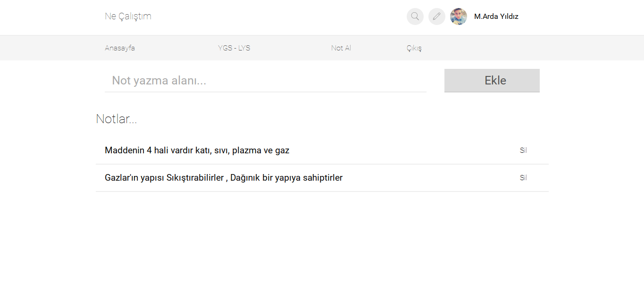Select the note about Gazlar'ın yapısı
Screen dimensions: 644x300
click(x=224, y=177)
